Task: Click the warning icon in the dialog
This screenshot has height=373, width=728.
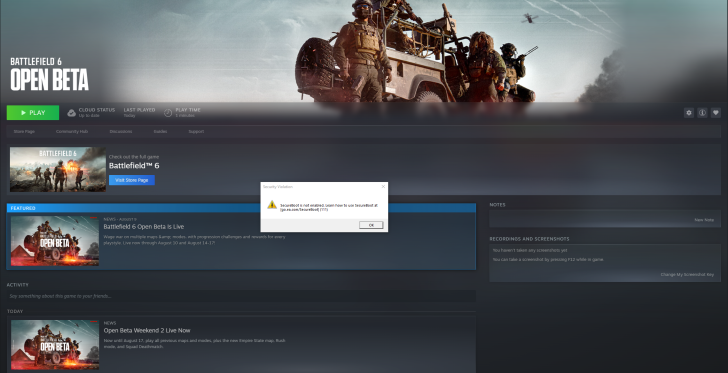Action: click(x=272, y=204)
